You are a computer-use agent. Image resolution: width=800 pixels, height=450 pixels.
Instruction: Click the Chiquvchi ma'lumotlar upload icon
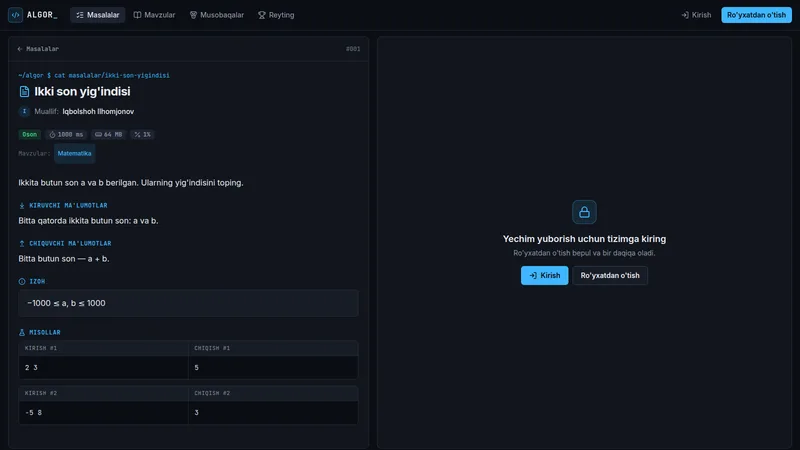click(x=22, y=243)
